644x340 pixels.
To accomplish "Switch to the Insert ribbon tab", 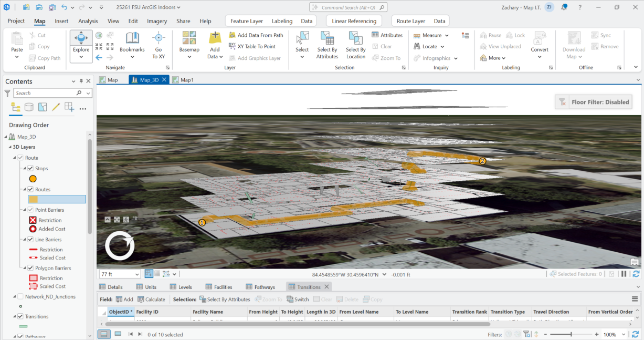I will tap(61, 21).
